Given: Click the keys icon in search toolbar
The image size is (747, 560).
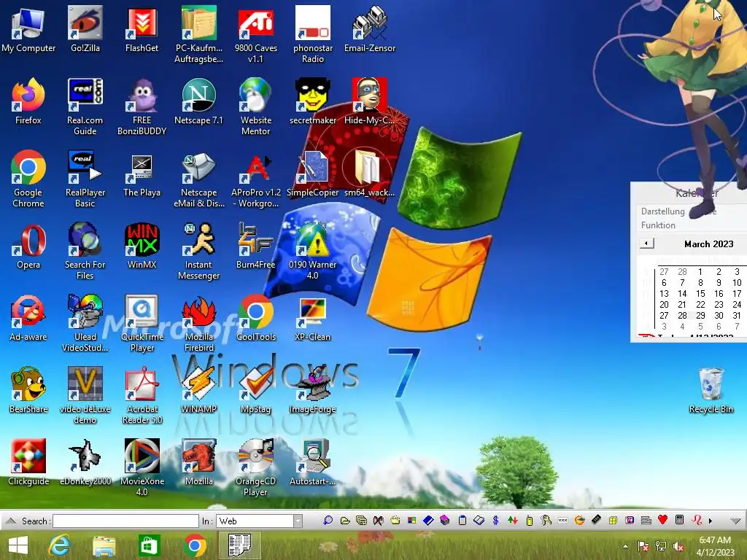Looking at the screenshot, I should [546, 521].
